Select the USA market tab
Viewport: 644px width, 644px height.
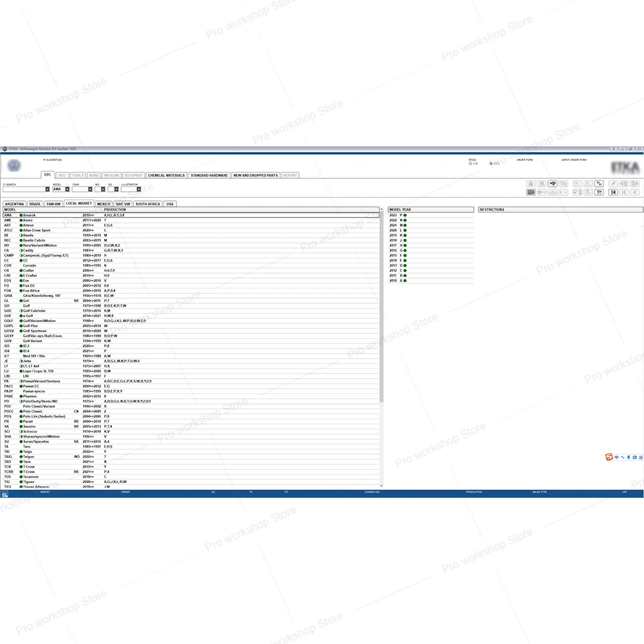point(169,204)
